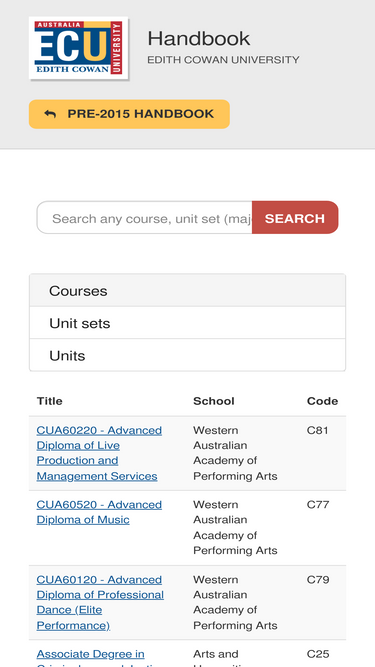Open CUA60520 Advanced Diploma of Music link
The height and width of the screenshot is (667, 375).
point(99,512)
